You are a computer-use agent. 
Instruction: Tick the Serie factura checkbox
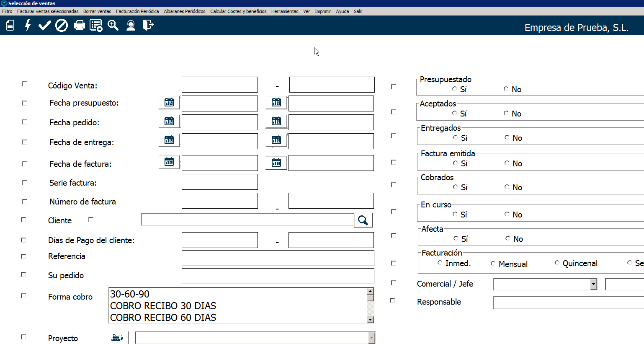pyautogui.click(x=25, y=183)
